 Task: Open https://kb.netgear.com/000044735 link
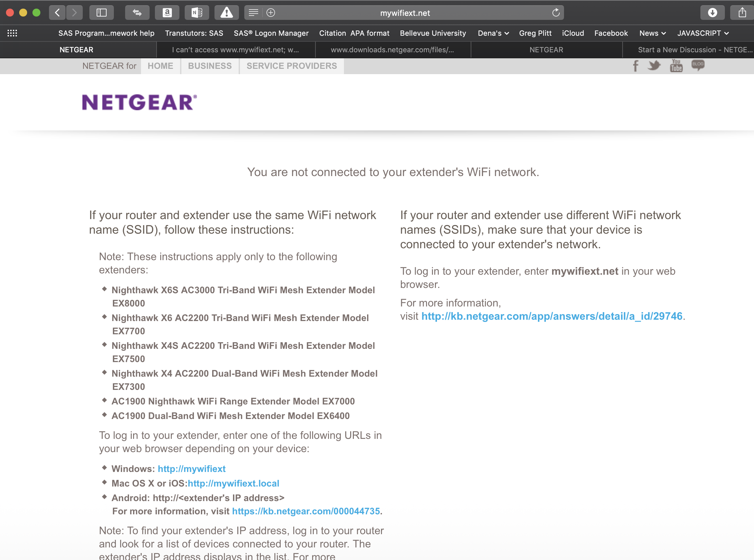(306, 511)
